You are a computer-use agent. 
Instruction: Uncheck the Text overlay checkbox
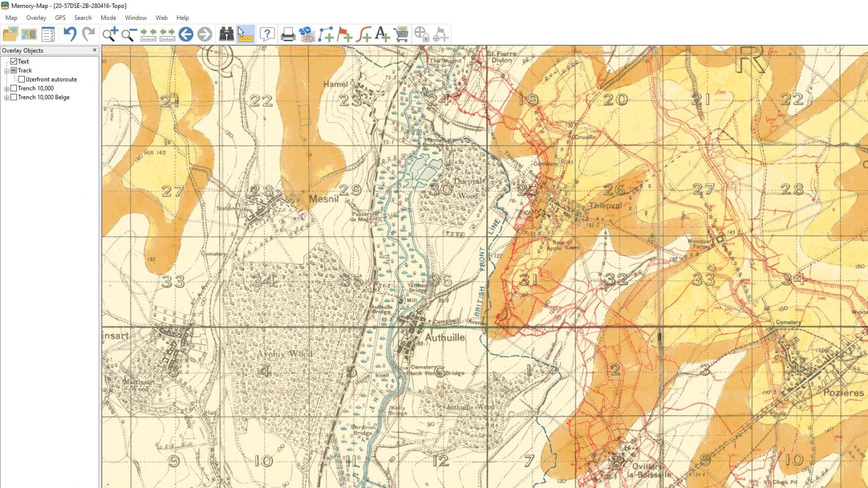coord(14,61)
